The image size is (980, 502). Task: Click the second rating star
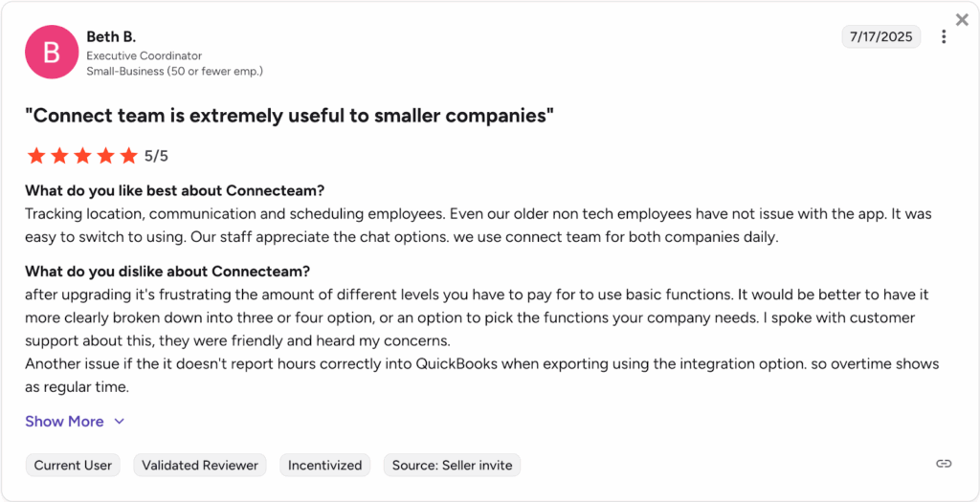pyautogui.click(x=60, y=156)
